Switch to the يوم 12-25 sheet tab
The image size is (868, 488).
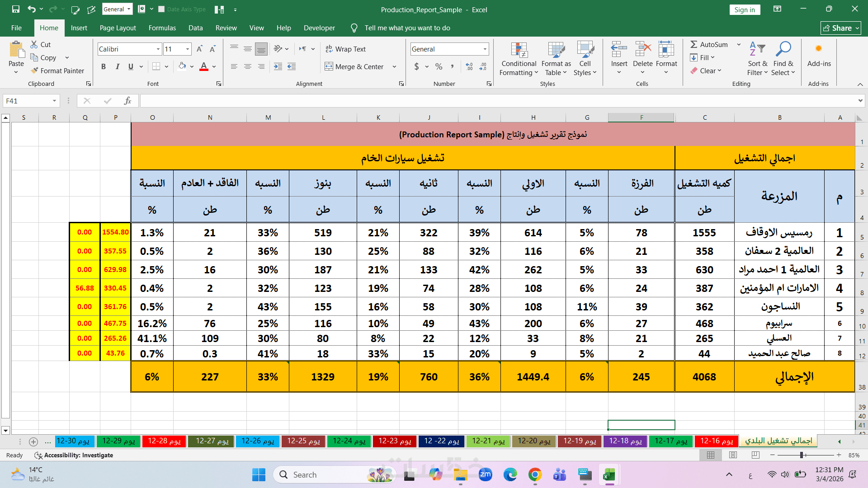tap(303, 441)
